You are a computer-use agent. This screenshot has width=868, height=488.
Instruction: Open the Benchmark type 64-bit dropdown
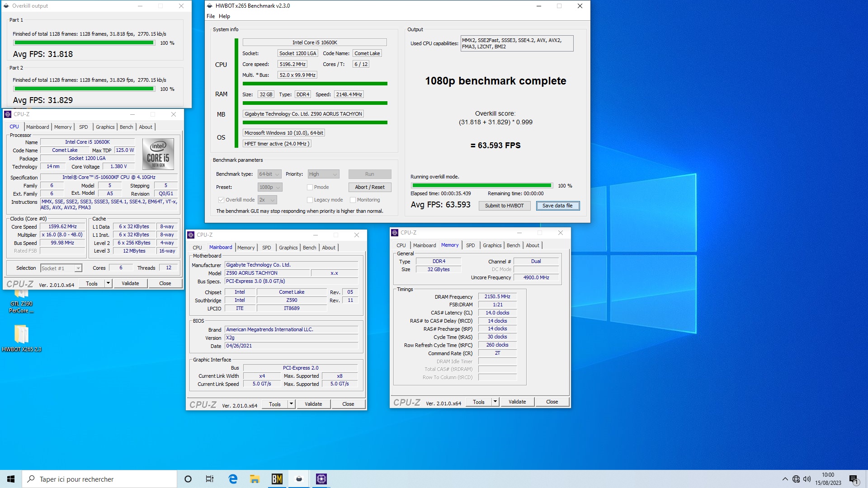[x=269, y=174]
